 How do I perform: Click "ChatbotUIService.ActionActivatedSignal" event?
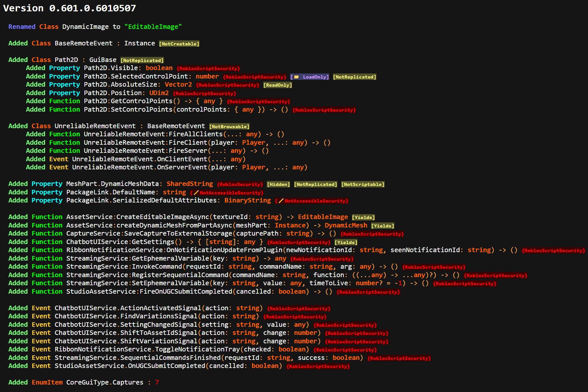pyautogui.click(x=128, y=308)
